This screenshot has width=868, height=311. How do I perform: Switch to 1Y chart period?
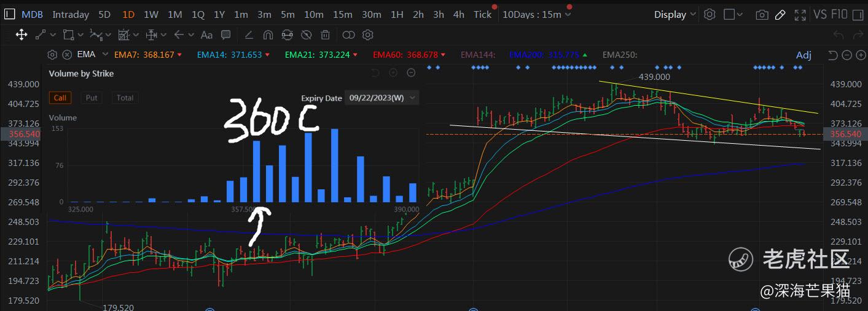(x=219, y=14)
